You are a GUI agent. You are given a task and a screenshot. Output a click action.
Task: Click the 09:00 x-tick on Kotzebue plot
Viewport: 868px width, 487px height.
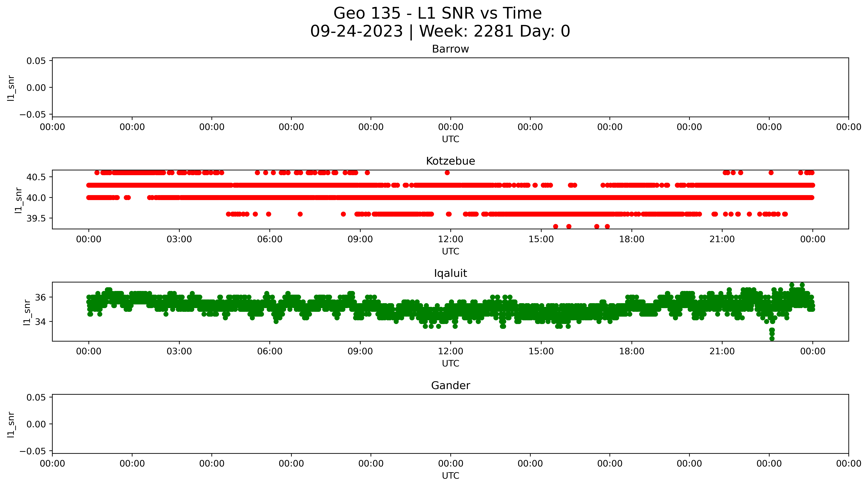(x=360, y=239)
